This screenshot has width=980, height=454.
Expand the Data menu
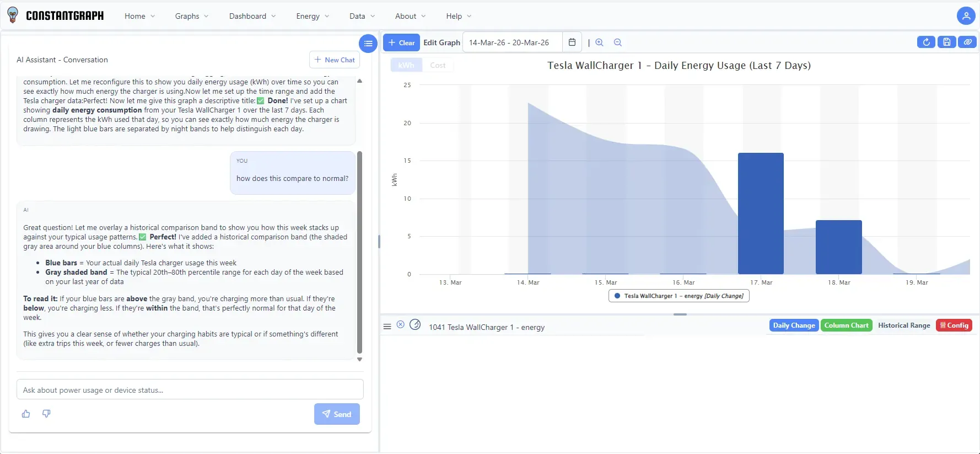click(362, 16)
